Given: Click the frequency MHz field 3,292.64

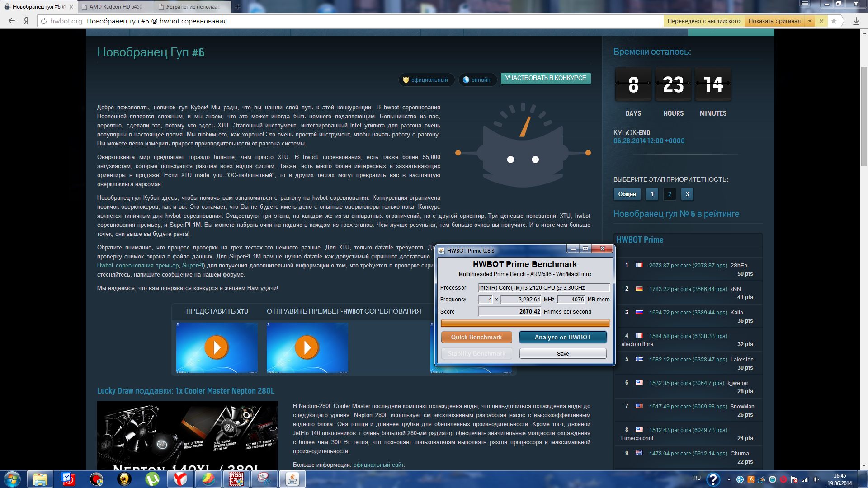Looking at the screenshot, I should (x=521, y=300).
